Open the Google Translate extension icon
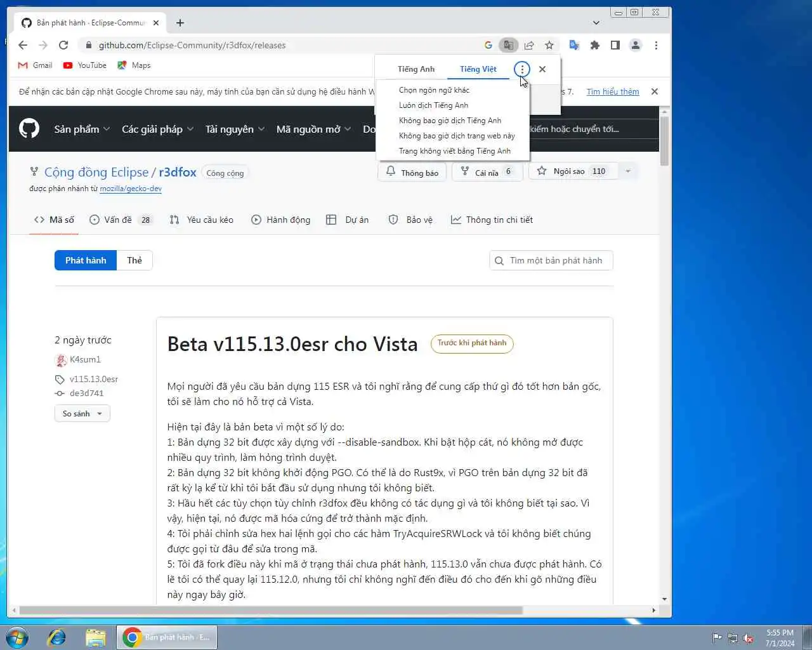 [574, 45]
